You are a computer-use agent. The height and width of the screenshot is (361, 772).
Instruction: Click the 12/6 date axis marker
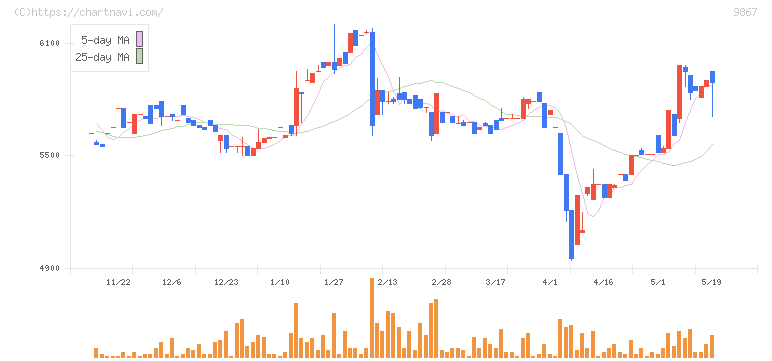pos(172,282)
